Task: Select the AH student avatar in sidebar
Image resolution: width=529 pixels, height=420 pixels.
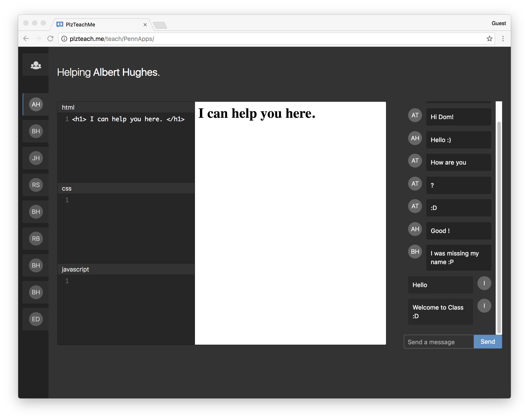Action: click(x=36, y=104)
